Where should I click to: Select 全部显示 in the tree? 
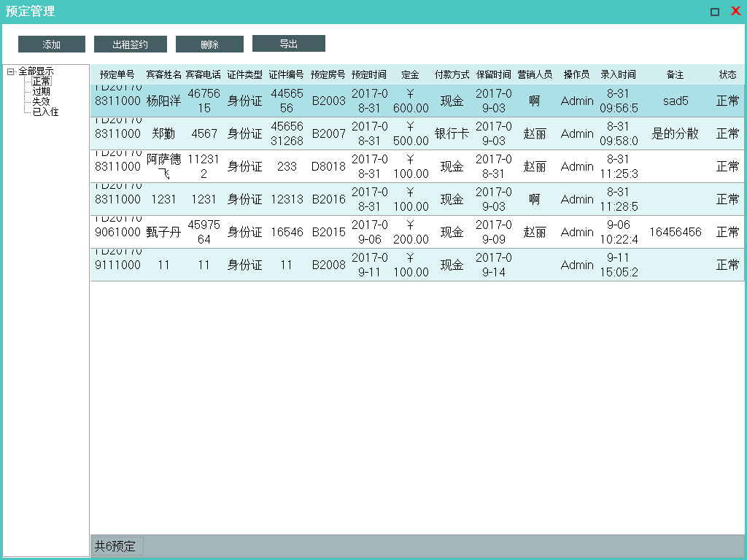[x=36, y=71]
